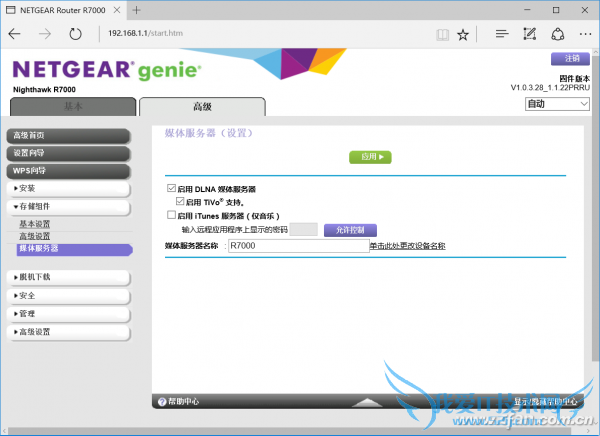Expand the 脱机下载 section
The width and height of the screenshot is (600, 436).
pos(69,277)
